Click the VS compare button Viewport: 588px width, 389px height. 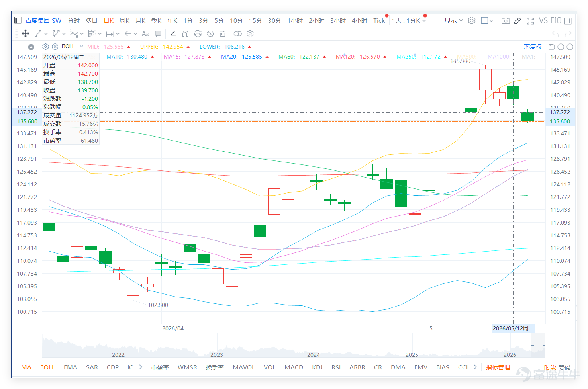[543, 20]
